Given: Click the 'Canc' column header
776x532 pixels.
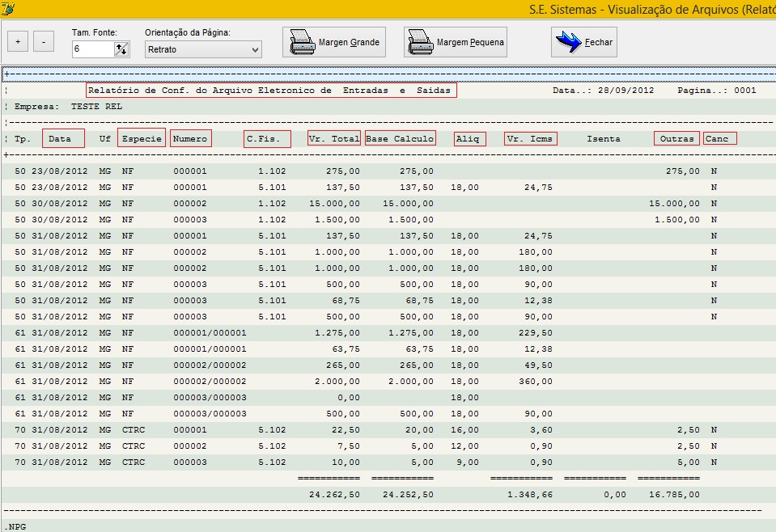Looking at the screenshot, I should click(719, 138).
